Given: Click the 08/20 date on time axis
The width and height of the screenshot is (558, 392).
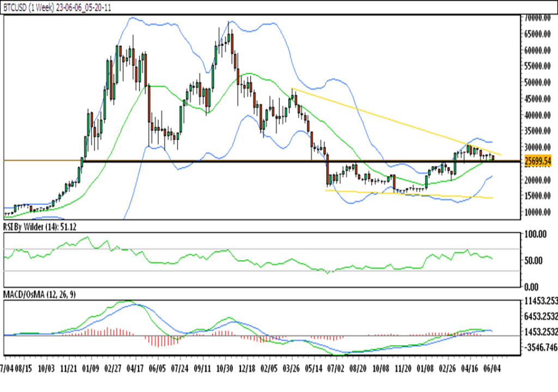Looking at the screenshot, I should coord(359,369).
